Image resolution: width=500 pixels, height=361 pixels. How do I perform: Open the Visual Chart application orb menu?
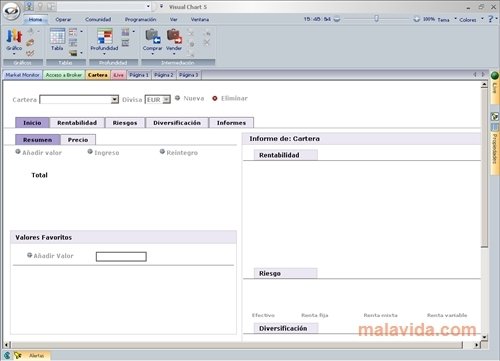[11, 11]
